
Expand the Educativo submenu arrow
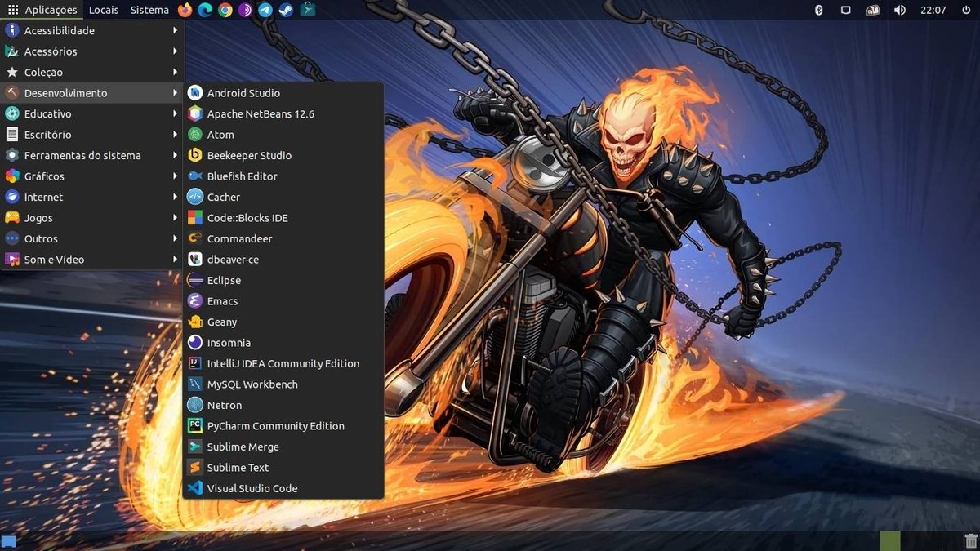[175, 114]
